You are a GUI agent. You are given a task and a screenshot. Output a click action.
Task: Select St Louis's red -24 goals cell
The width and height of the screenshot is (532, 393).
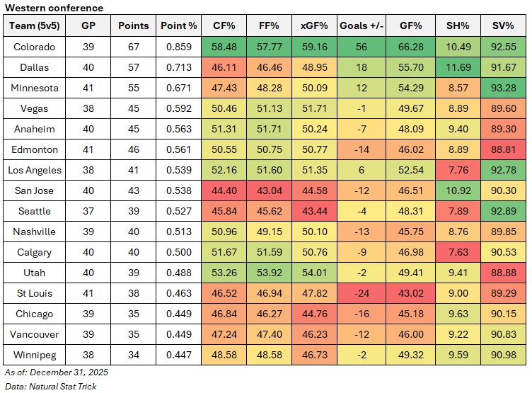click(362, 292)
